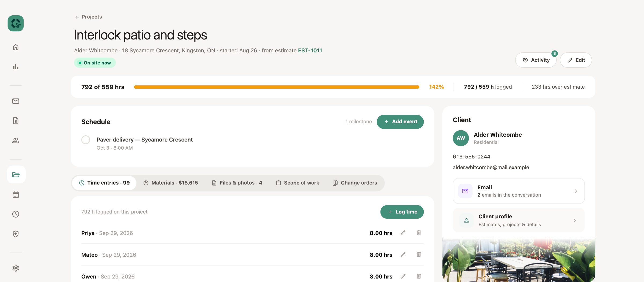The image size is (644, 282).
Task: Switch to Time entries tab
Action: [x=104, y=183]
